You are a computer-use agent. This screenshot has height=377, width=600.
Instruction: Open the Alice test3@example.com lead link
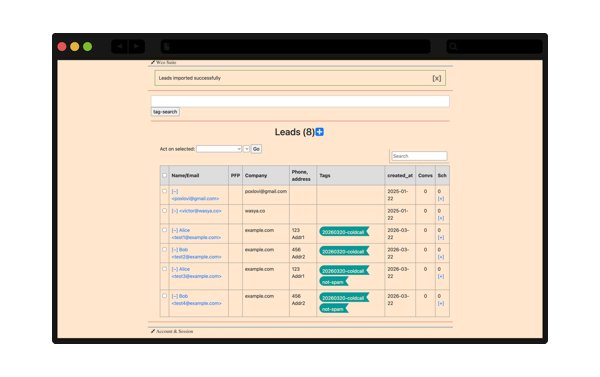pyautogui.click(x=196, y=273)
